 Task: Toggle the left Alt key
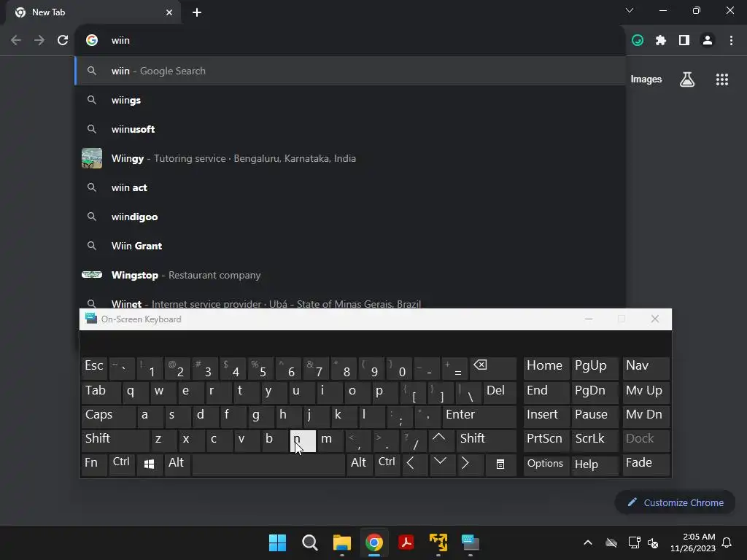tap(177, 464)
